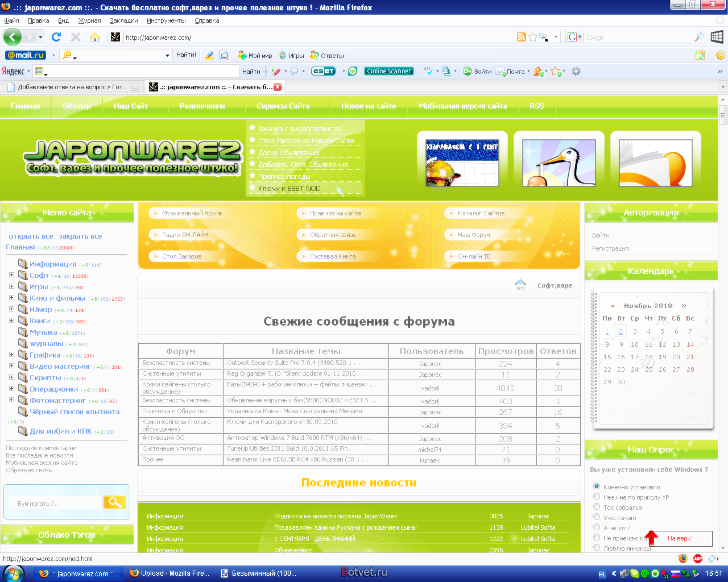This screenshot has width=728, height=582.
Task: Expand the Игры category tree
Action: [x=11, y=286]
